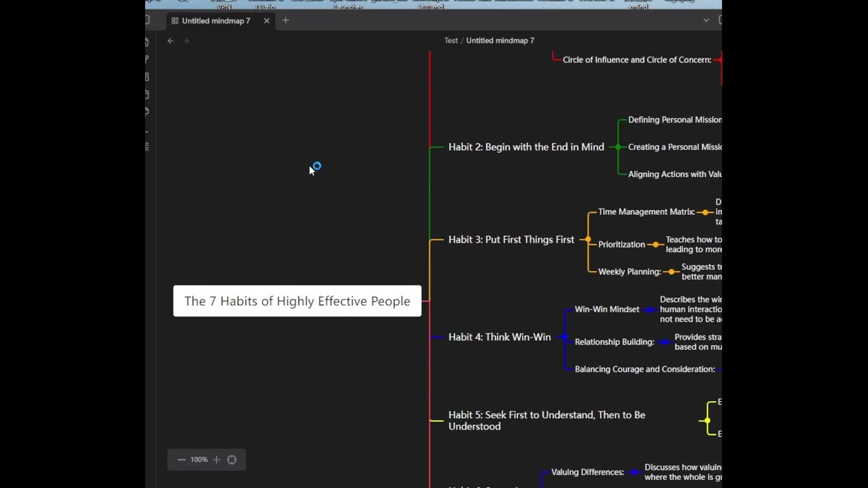Click the mindmap icon on the tab
The width and height of the screenshot is (868, 488).
click(175, 20)
